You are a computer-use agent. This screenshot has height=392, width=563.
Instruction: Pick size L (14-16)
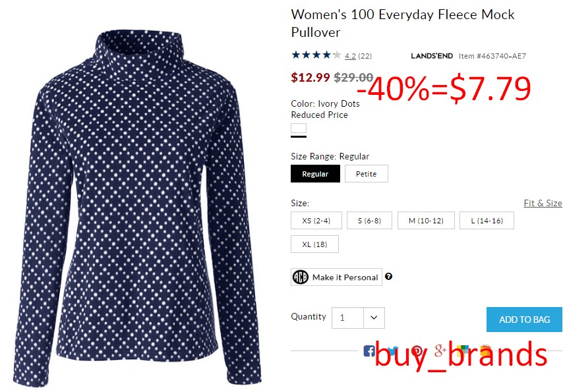click(x=487, y=221)
